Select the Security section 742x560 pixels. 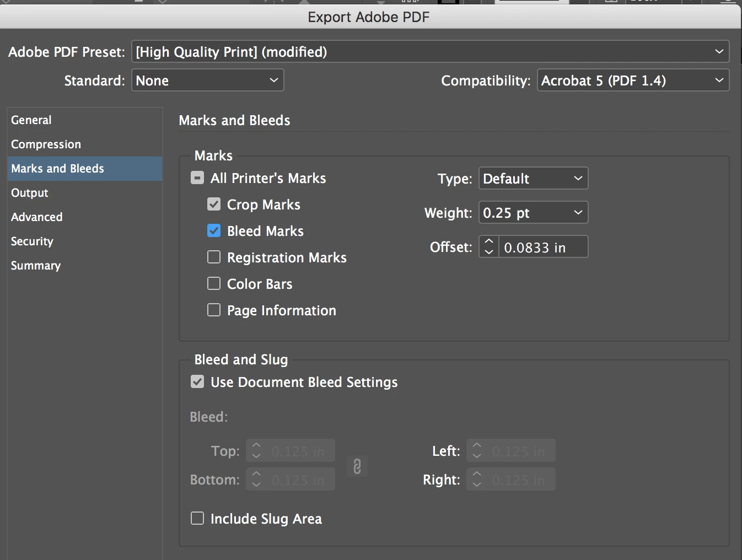pos(85,241)
